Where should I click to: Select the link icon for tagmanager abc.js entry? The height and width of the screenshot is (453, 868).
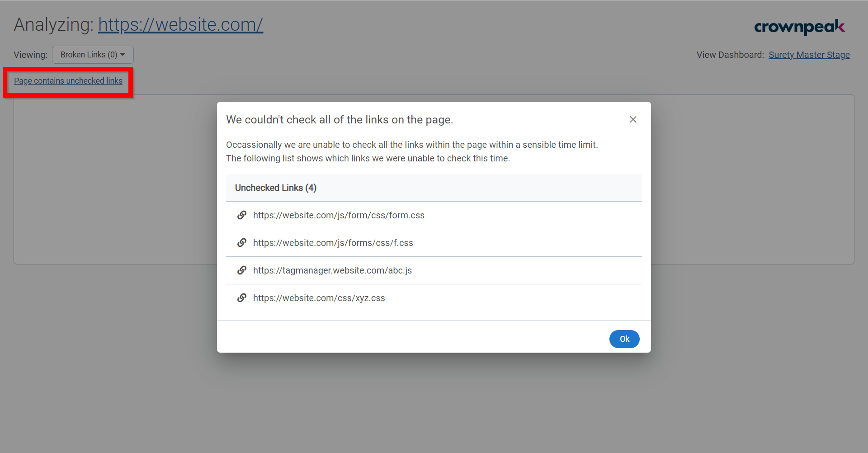click(x=242, y=270)
